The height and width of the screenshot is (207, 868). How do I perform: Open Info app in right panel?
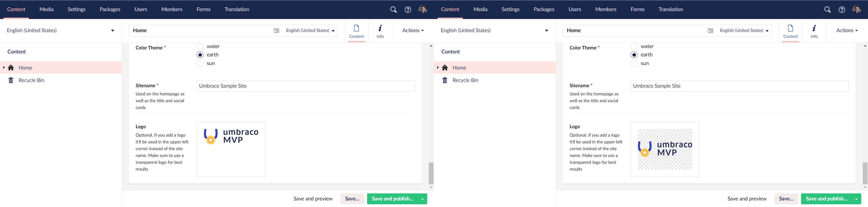[814, 31]
